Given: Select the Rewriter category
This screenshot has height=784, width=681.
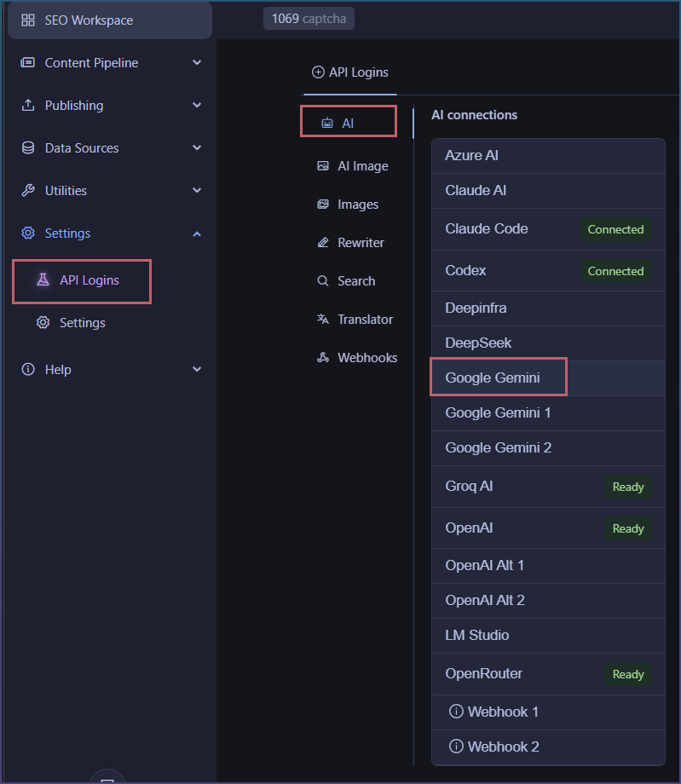Looking at the screenshot, I should [x=351, y=243].
